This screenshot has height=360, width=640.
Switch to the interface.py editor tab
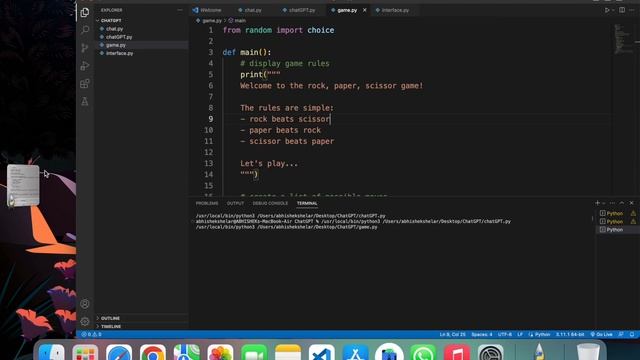click(392, 10)
